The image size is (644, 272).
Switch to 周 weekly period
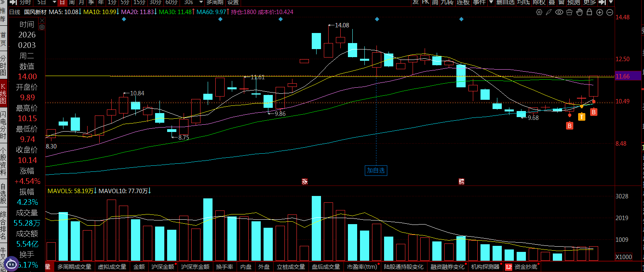72,2
